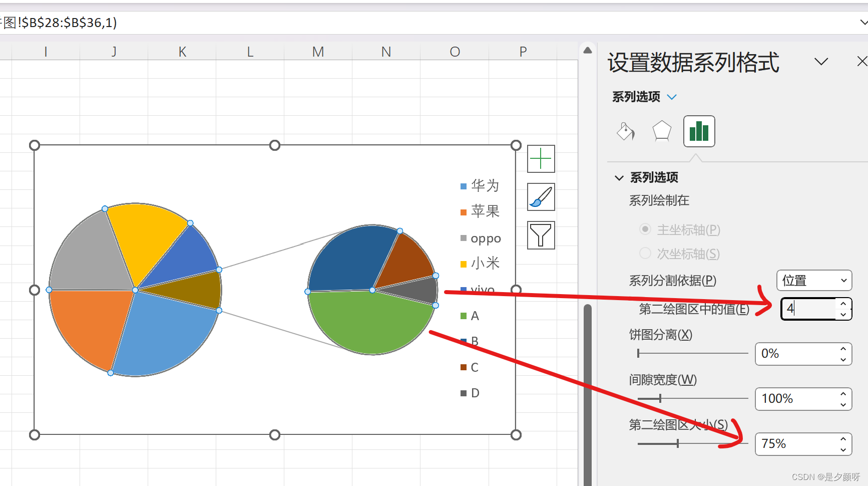Click the 间隙宽度 100% field
Image resolution: width=868 pixels, height=486 pixels.
click(796, 399)
